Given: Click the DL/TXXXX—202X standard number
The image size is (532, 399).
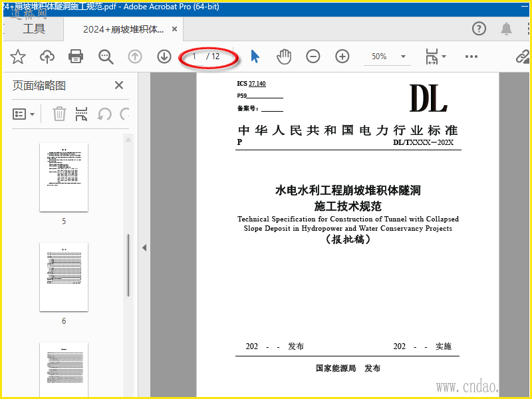Looking at the screenshot, I should [x=423, y=142].
